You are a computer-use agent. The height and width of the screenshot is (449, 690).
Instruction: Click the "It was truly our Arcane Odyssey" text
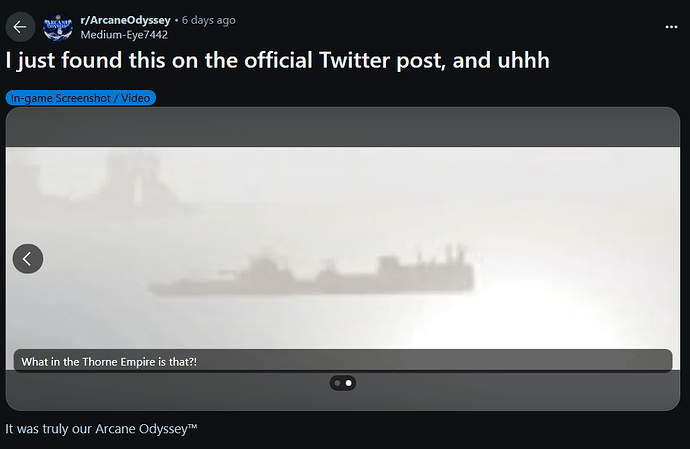pyautogui.click(x=101, y=429)
